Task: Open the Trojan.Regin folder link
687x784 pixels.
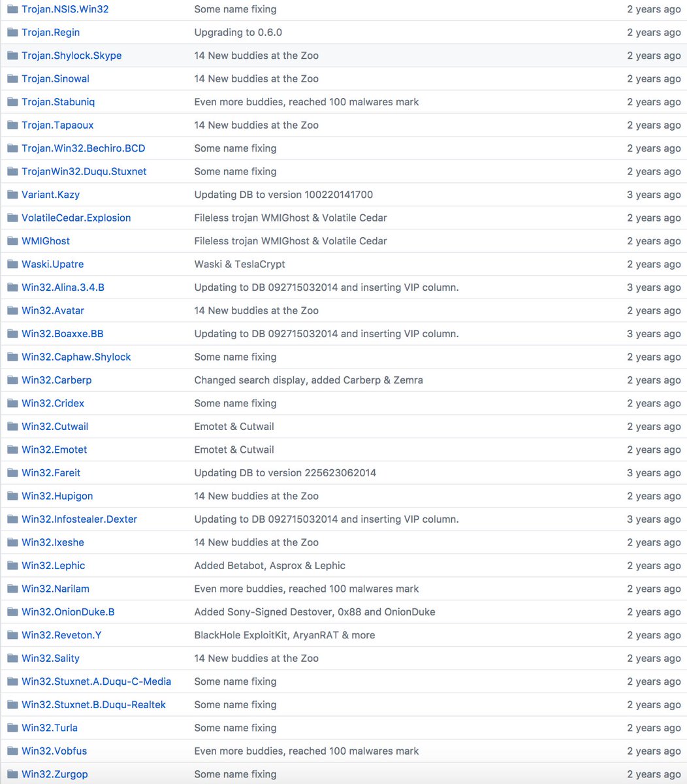Action: click(x=51, y=32)
